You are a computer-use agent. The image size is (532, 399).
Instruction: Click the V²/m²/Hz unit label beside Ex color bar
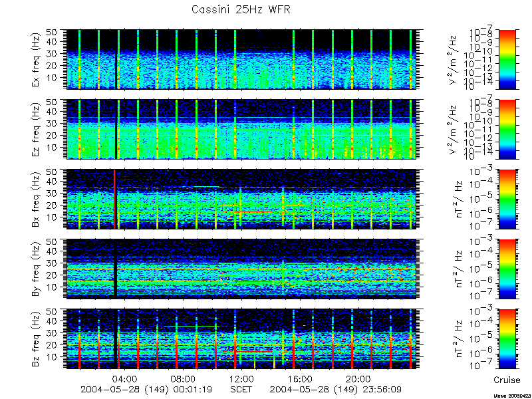click(453, 59)
